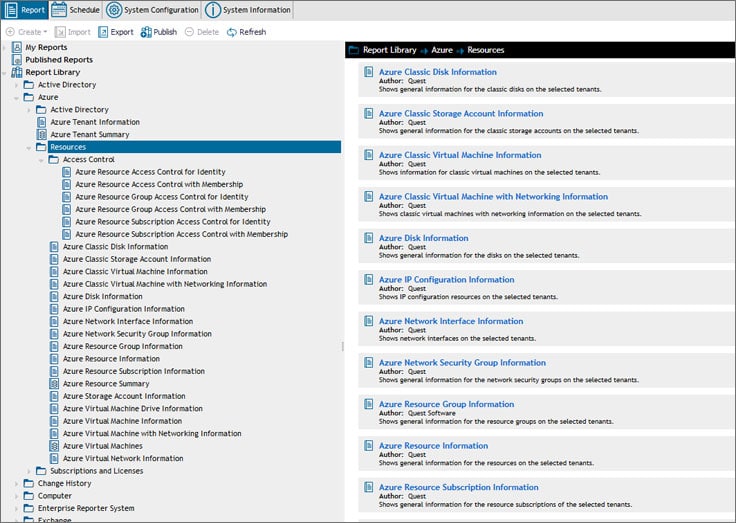Switch to the Schedule tab
The height and width of the screenshot is (523, 736).
coord(75,10)
